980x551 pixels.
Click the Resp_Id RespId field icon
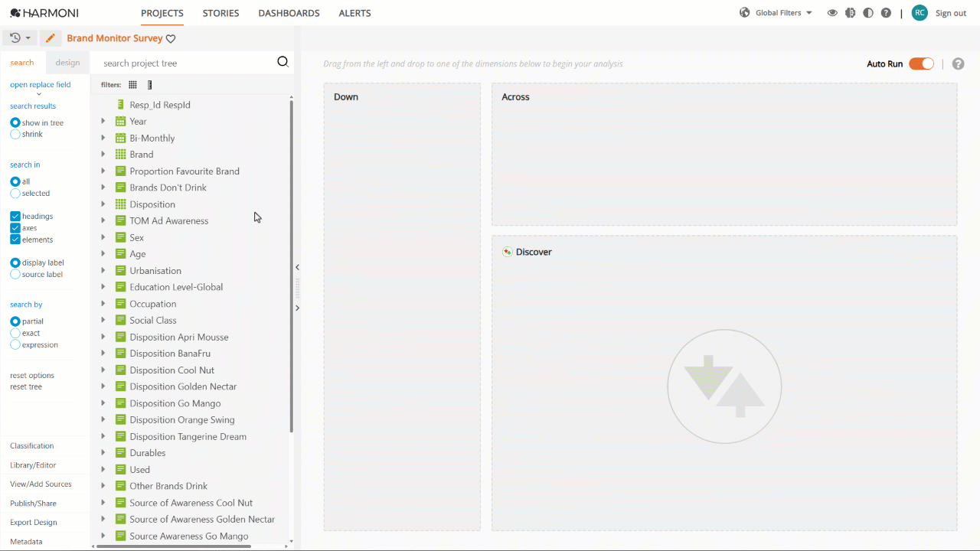pos(120,104)
